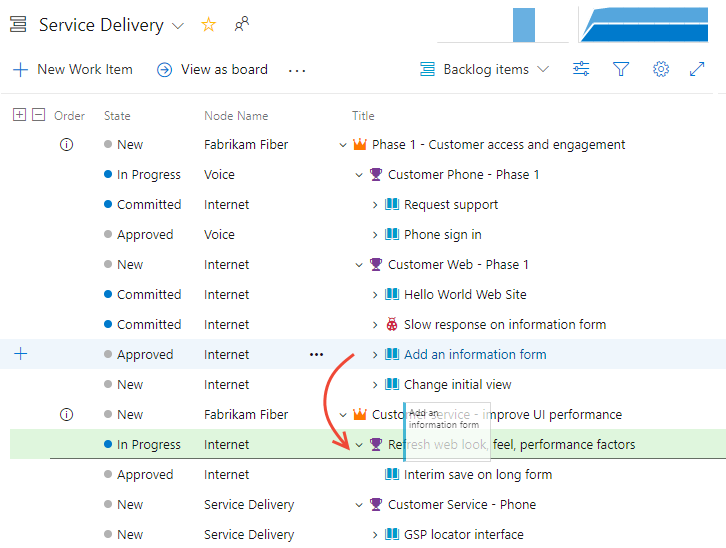Screen dimensions: 726x548
Task: Click info icon on Customer service epic row
Action: pyautogui.click(x=67, y=414)
